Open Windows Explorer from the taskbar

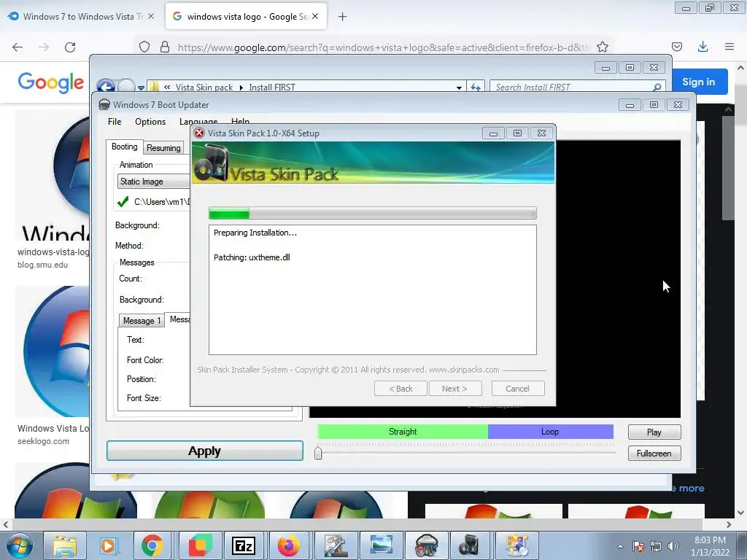click(65, 545)
